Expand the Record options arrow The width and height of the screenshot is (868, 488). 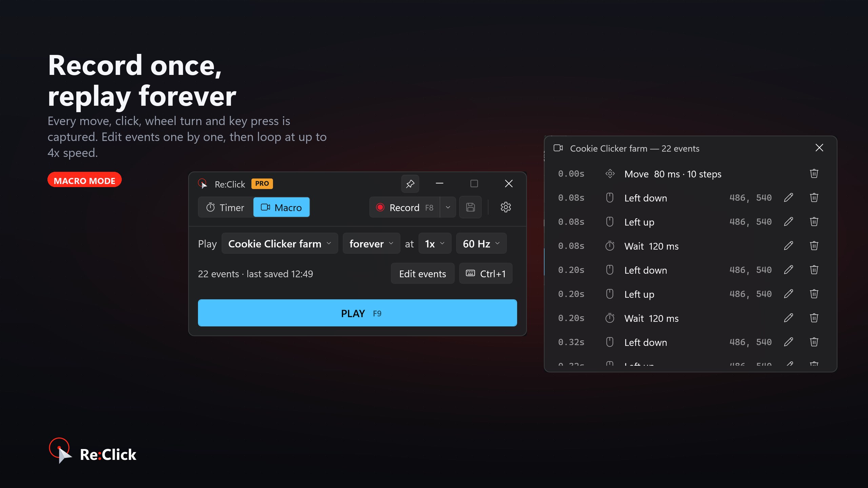click(x=448, y=207)
